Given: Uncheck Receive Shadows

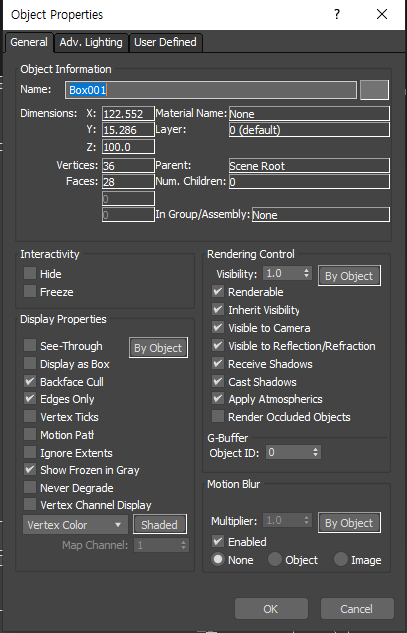Looking at the screenshot, I should click(x=218, y=364).
